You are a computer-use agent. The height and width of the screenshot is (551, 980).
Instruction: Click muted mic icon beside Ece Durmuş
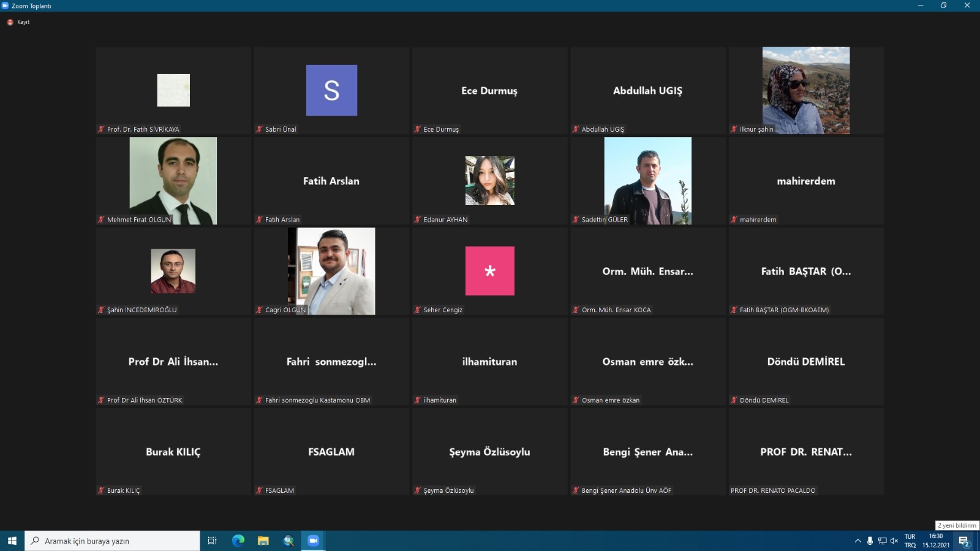click(x=418, y=129)
